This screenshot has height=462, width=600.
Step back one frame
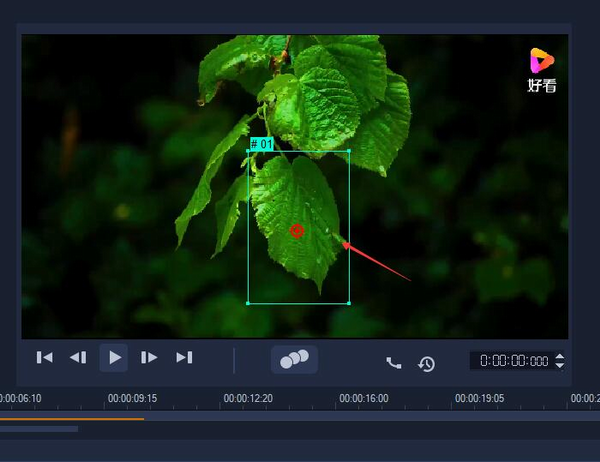tap(78, 357)
